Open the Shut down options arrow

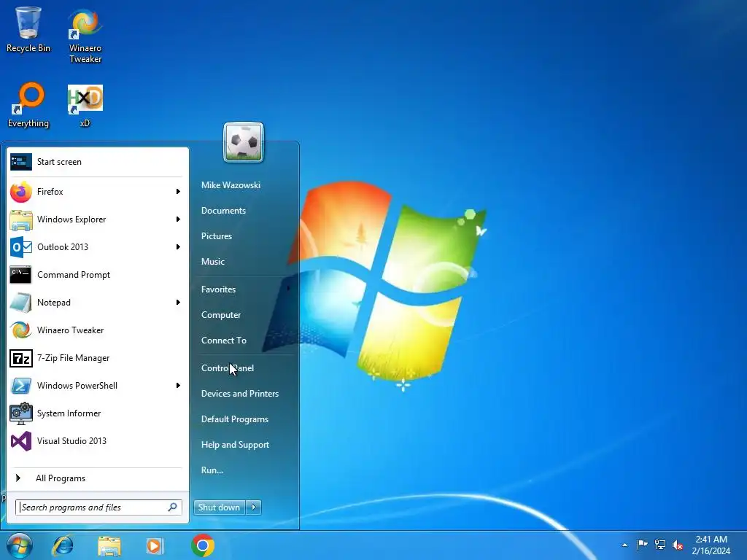pyautogui.click(x=254, y=507)
